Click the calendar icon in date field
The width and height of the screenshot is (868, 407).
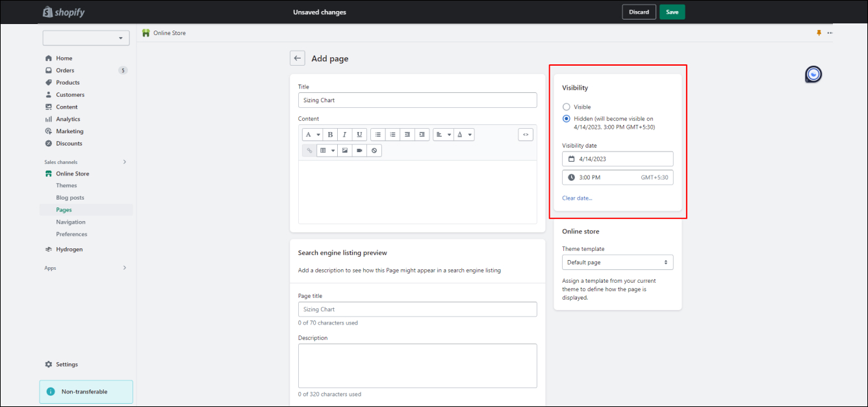tap(571, 159)
